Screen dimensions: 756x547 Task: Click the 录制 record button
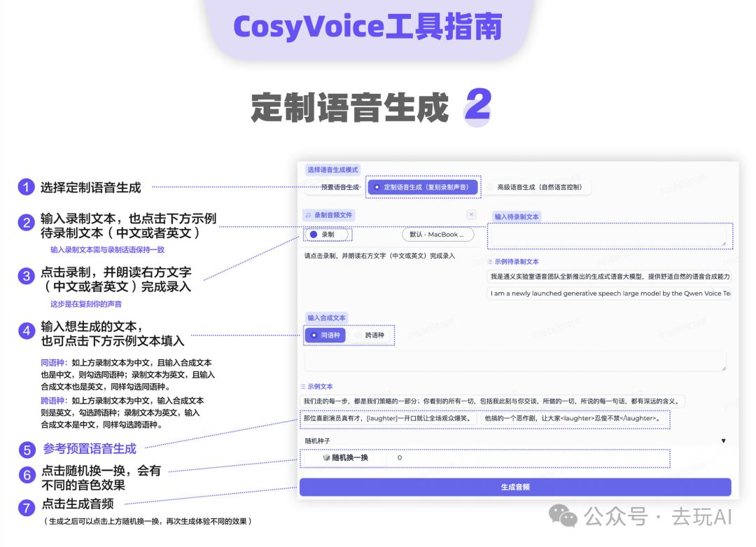click(x=328, y=235)
